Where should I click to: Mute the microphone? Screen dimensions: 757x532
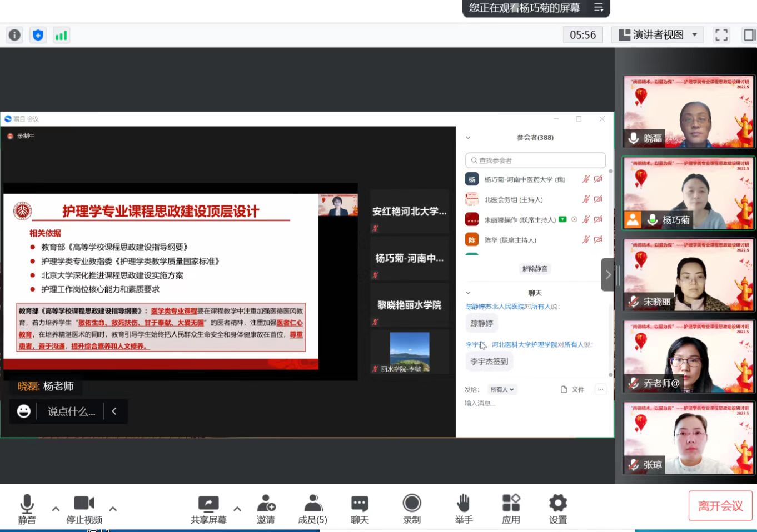click(27, 509)
